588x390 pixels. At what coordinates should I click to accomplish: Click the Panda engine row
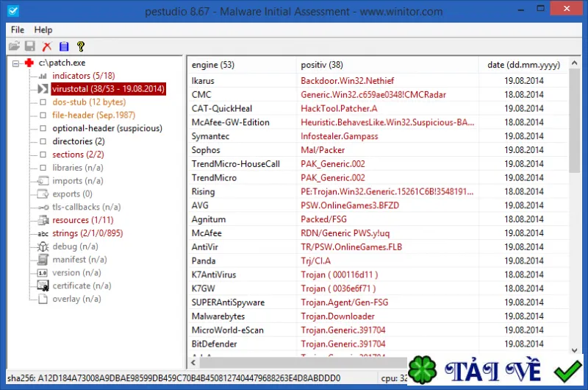click(378, 261)
